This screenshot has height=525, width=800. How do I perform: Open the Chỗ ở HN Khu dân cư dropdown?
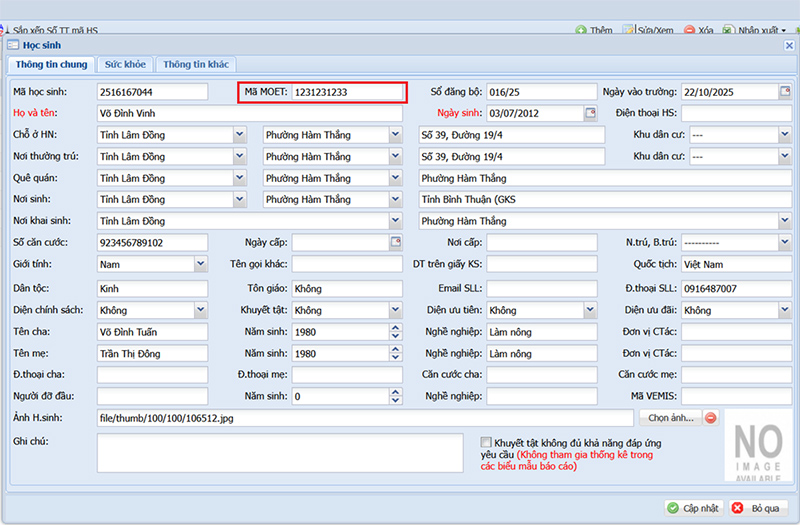(x=785, y=135)
